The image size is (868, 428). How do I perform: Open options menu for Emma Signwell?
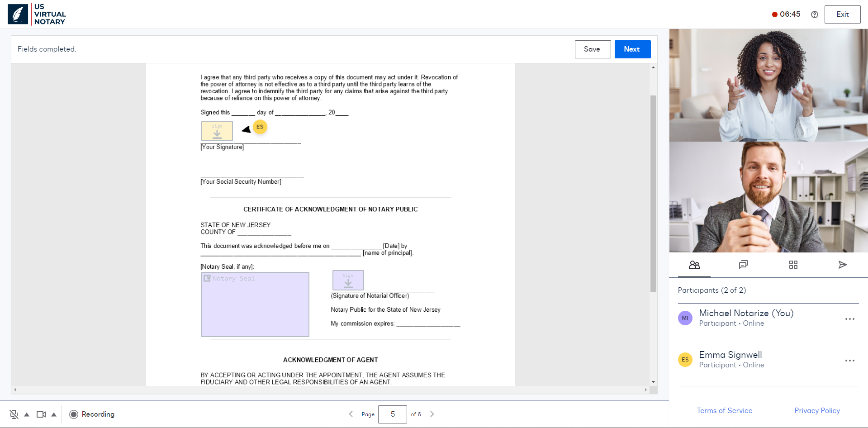click(850, 360)
